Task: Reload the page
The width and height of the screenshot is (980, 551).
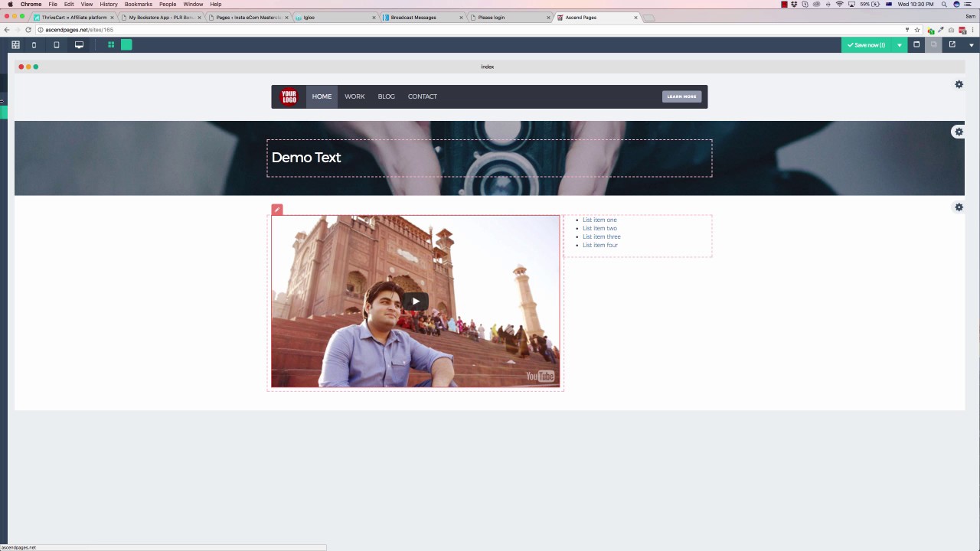Action: (x=28, y=30)
